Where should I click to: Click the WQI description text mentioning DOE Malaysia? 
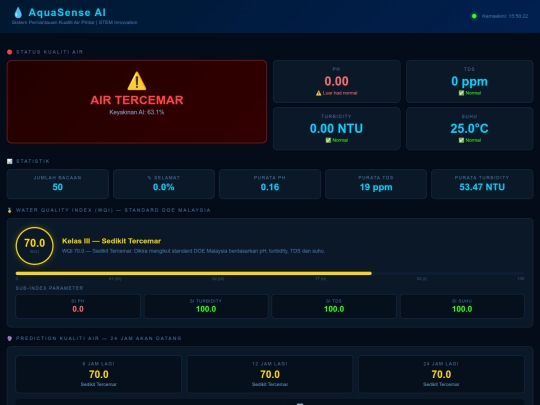(193, 251)
